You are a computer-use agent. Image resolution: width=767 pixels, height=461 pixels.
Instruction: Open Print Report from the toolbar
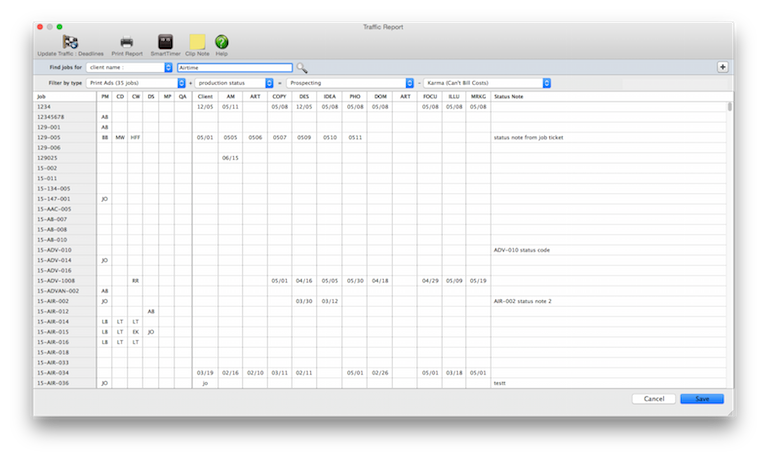pos(127,42)
